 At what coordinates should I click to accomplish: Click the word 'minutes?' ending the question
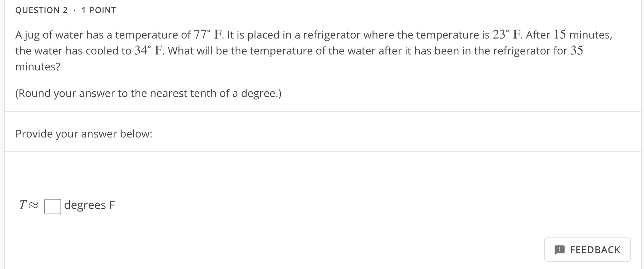point(38,66)
